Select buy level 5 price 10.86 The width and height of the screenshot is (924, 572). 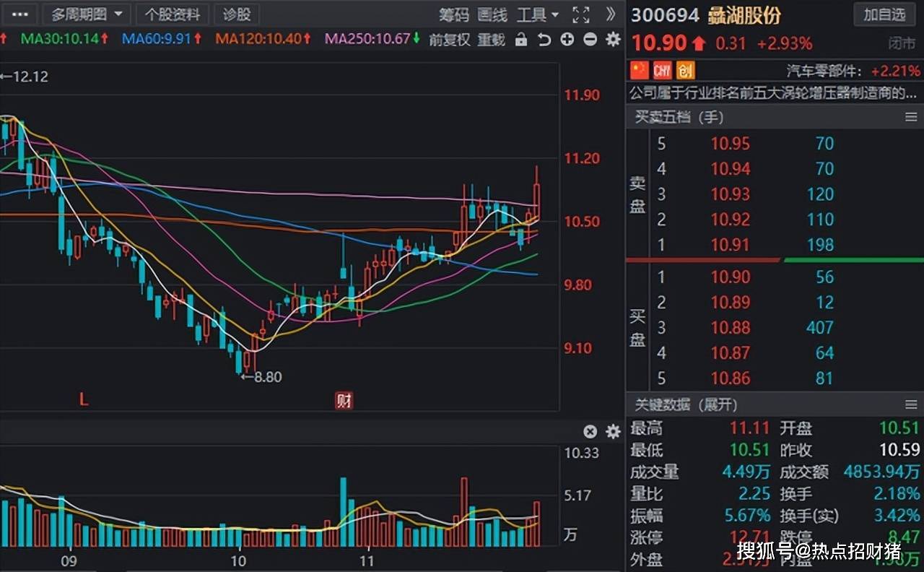point(731,378)
